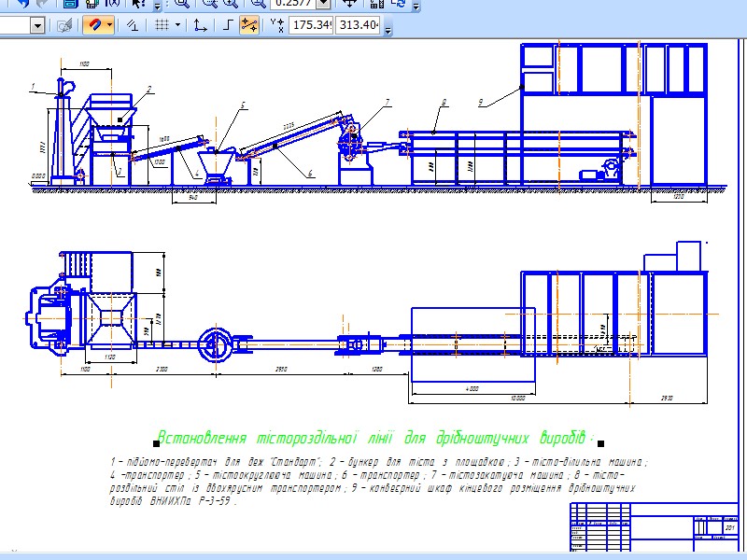Select the local coordinate system icon
Screen dimensions: 747x560
(200, 25)
